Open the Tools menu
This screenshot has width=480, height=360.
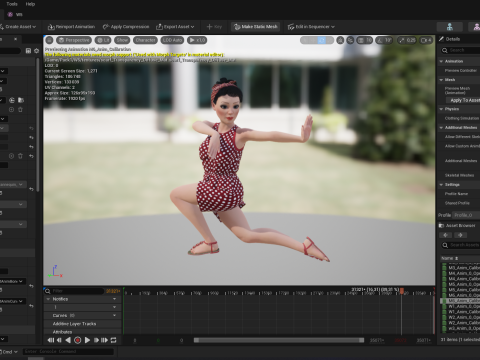[12, 4]
